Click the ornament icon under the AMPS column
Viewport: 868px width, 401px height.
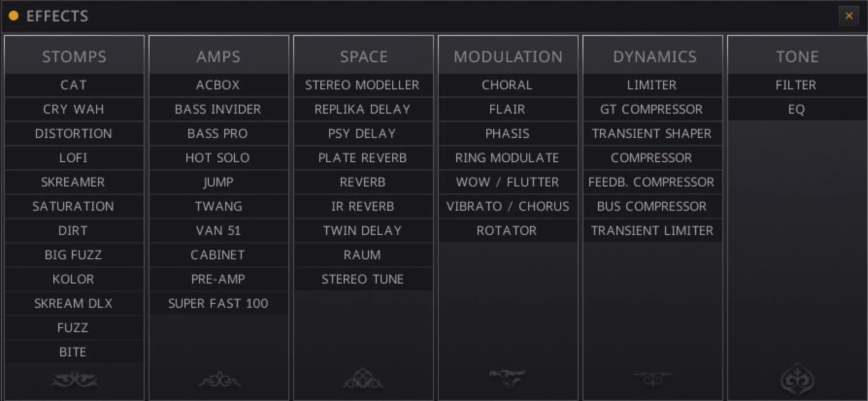click(x=219, y=379)
